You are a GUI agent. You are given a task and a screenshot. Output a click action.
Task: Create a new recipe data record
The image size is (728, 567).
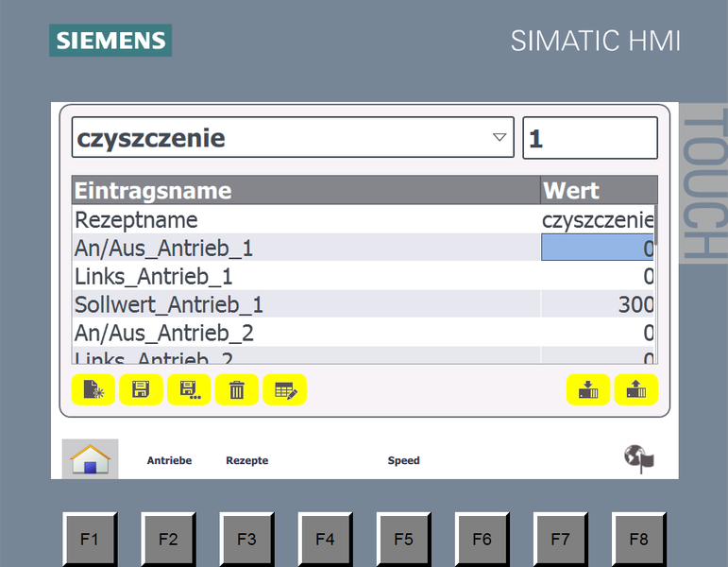93,389
